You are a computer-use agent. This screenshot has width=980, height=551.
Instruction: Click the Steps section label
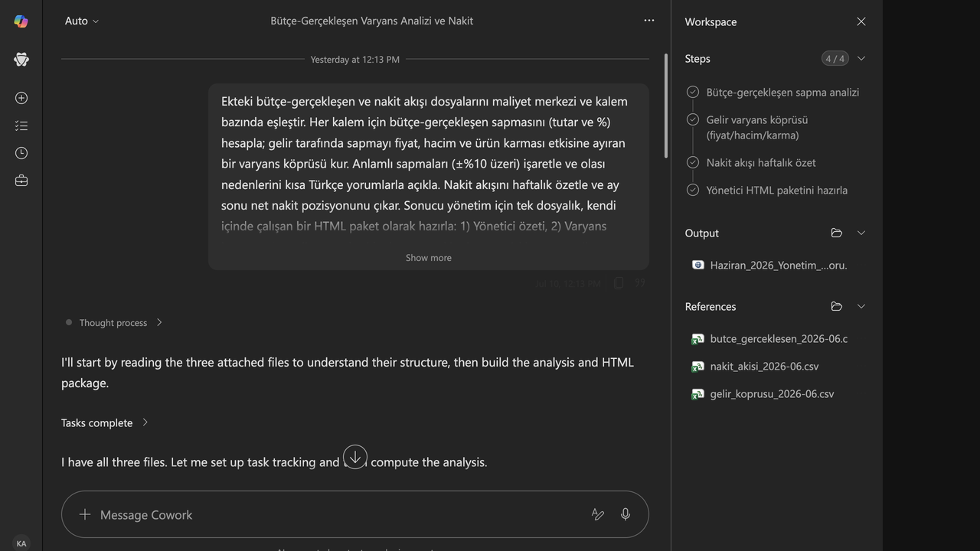click(x=697, y=58)
